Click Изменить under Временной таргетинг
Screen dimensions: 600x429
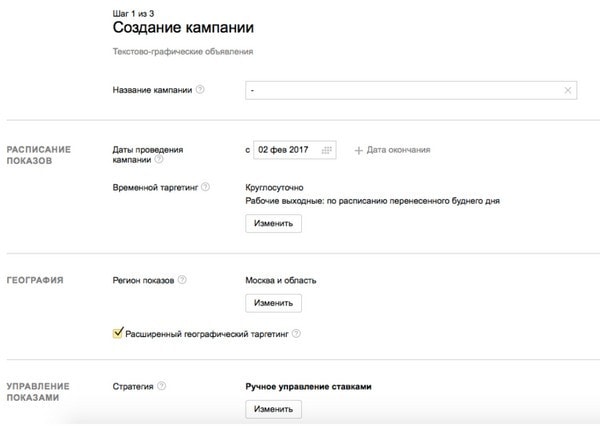pos(273,223)
